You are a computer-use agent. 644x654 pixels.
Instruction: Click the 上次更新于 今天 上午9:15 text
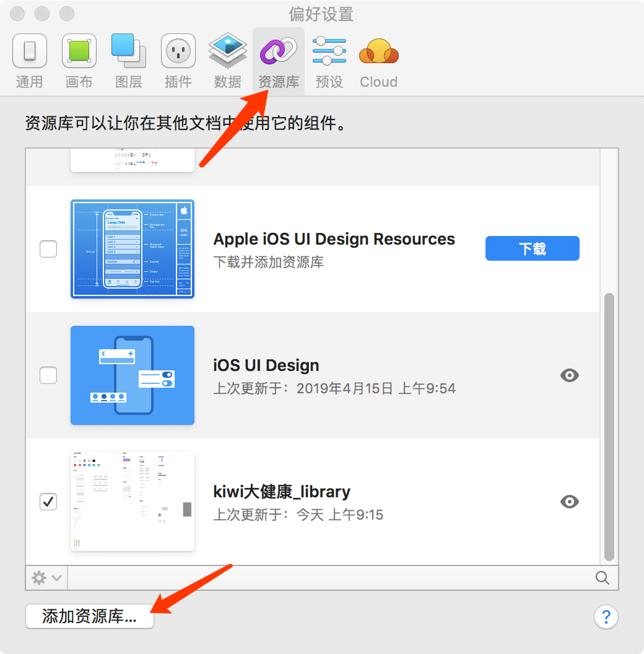click(x=298, y=514)
